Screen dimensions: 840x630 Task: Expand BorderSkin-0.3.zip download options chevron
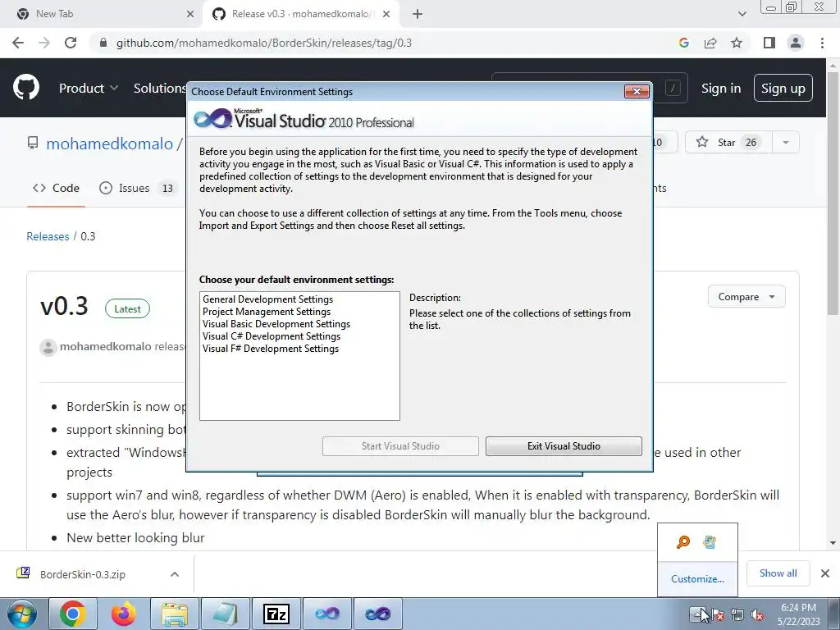[x=175, y=574]
